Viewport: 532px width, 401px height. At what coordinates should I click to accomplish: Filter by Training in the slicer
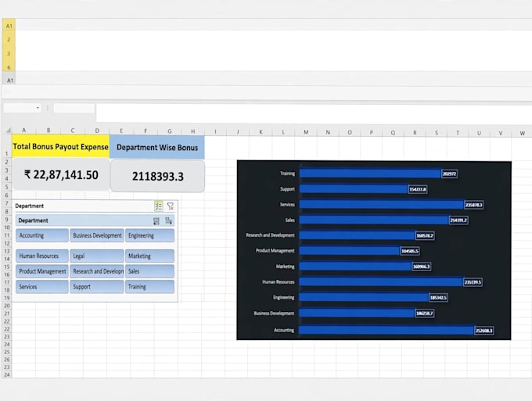[149, 286]
